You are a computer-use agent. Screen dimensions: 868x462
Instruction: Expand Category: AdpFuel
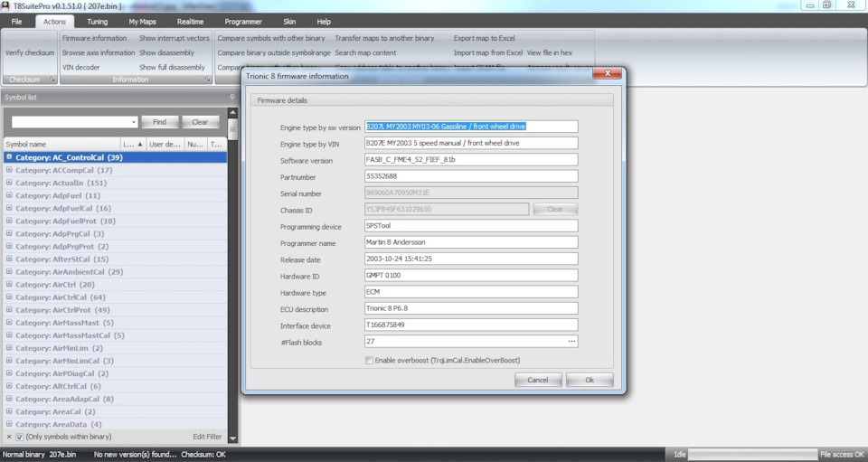click(9, 195)
